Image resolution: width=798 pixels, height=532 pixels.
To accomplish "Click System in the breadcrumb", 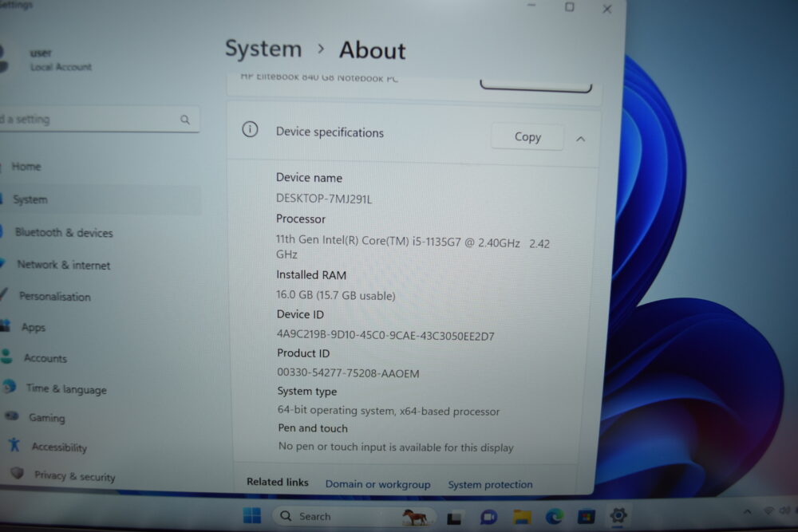I will point(263,49).
